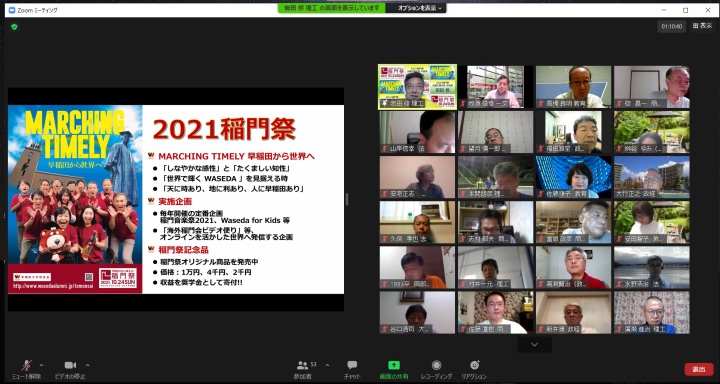Click red leave meeting button
The width and height of the screenshot is (720, 384).
[699, 369]
